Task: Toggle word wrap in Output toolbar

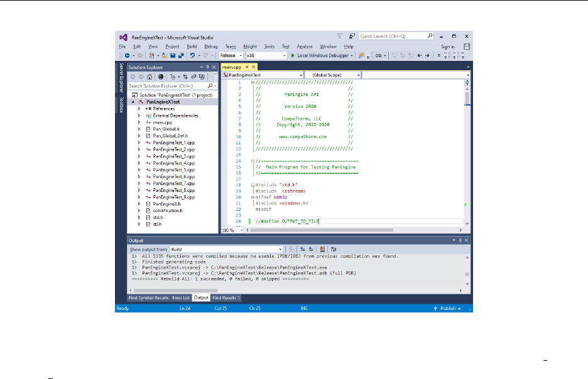Action: 334,249
